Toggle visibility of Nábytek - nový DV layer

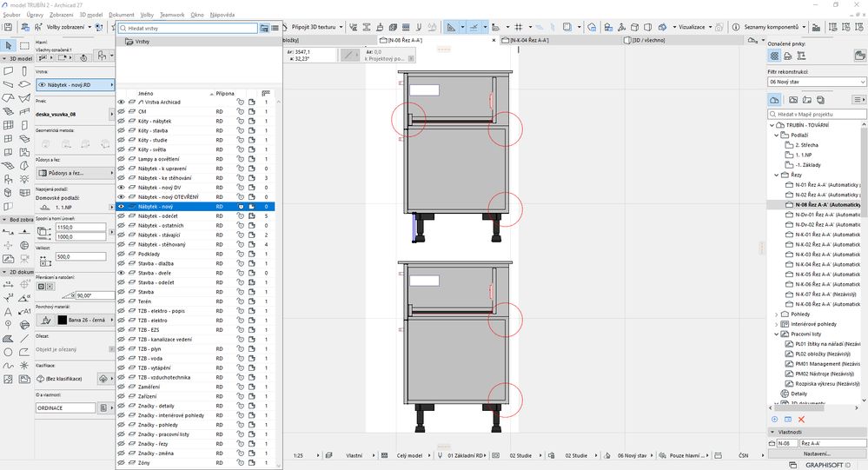click(x=122, y=188)
